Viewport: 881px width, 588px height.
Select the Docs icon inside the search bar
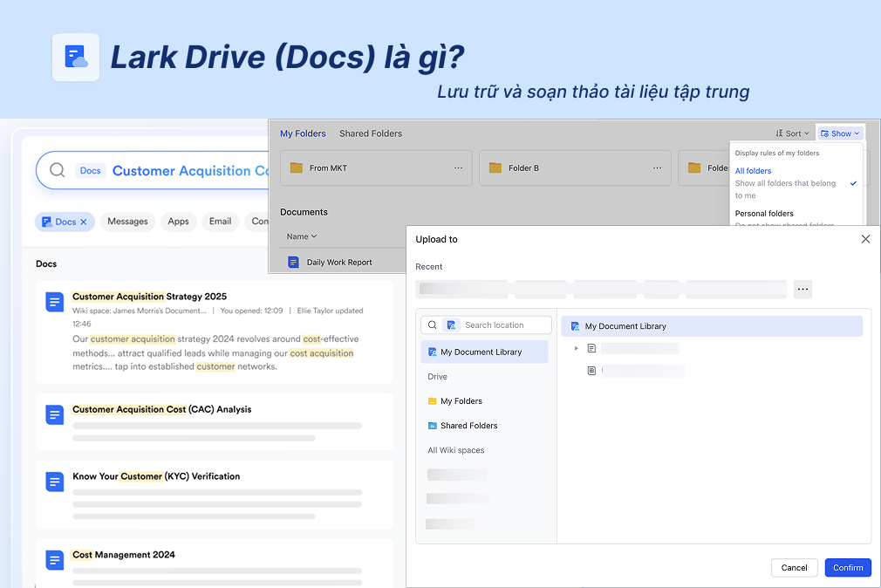coord(90,170)
